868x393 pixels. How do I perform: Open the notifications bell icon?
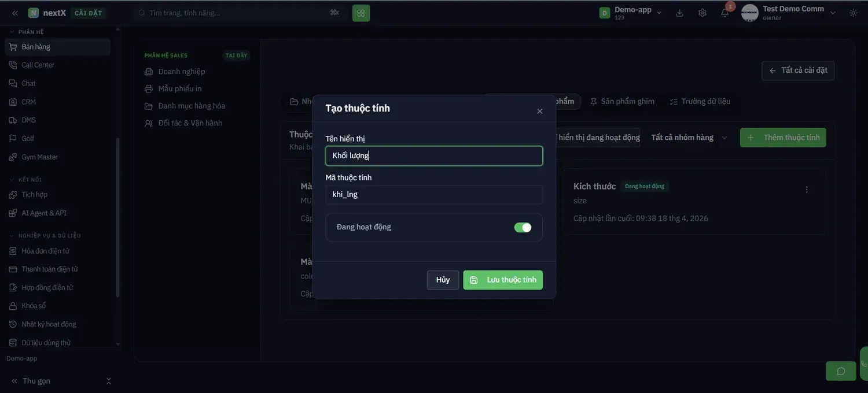(724, 13)
